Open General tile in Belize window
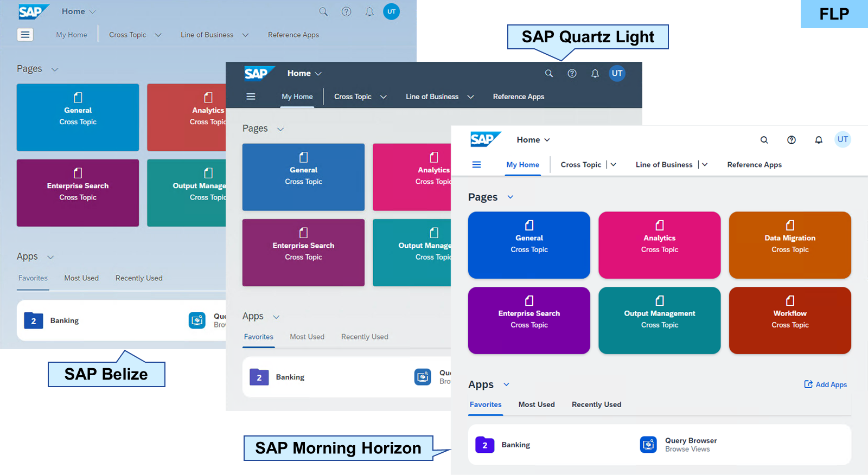 [78, 117]
